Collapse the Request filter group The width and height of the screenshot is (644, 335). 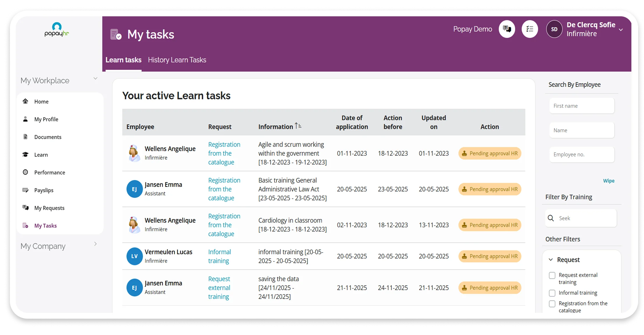(x=551, y=260)
